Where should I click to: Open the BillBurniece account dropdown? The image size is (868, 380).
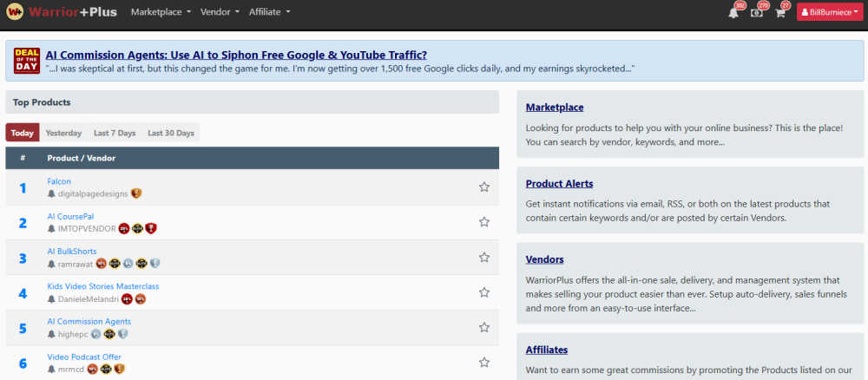click(x=830, y=12)
